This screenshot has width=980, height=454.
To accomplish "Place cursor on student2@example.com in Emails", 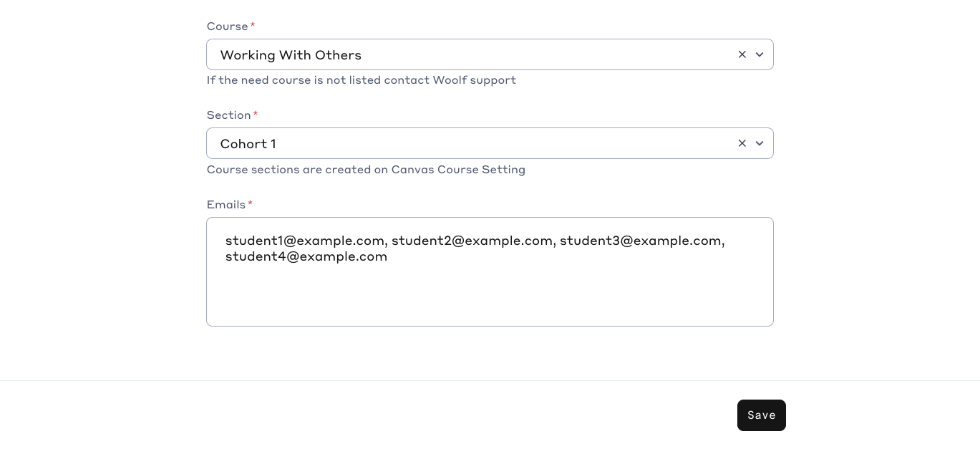I will [x=472, y=241].
